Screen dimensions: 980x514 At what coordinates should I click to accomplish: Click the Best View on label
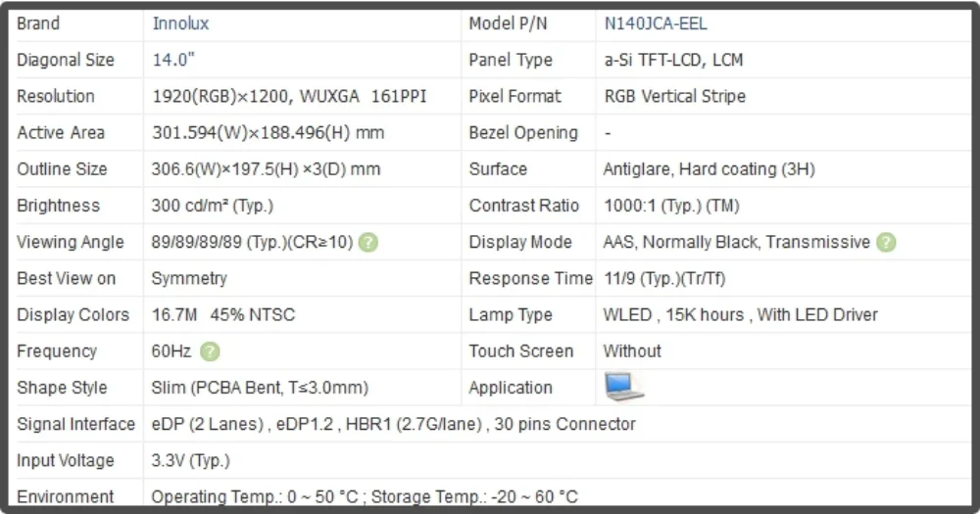click(67, 279)
